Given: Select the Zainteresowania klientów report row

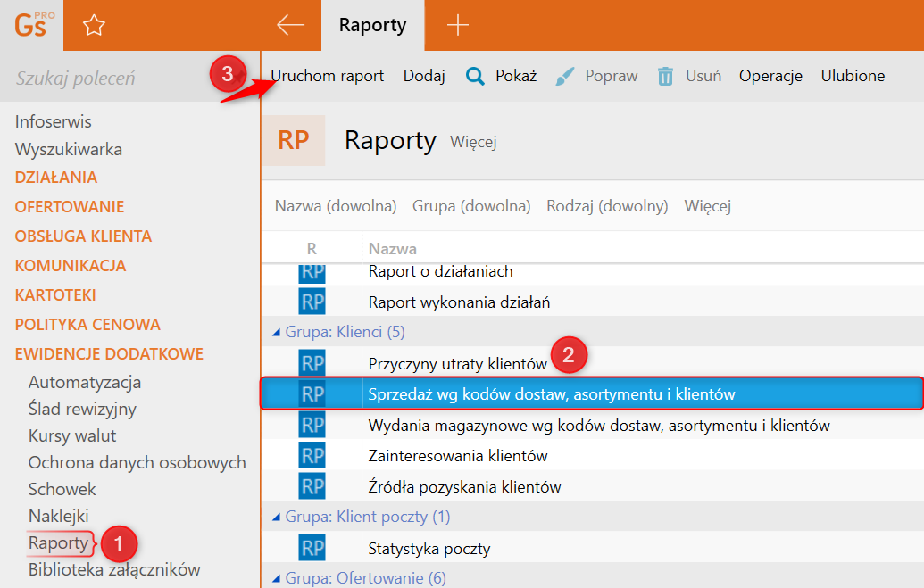Looking at the screenshot, I should click(592, 455).
